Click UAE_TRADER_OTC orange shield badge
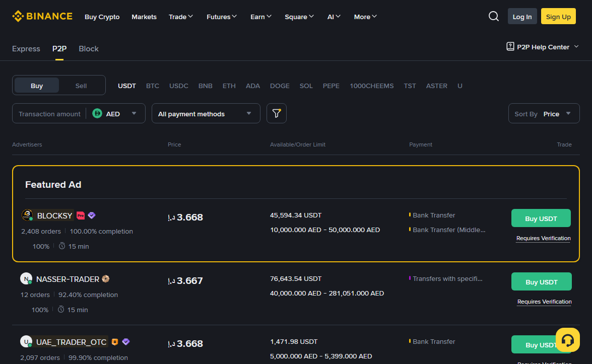The height and width of the screenshot is (364, 592). pyautogui.click(x=115, y=342)
